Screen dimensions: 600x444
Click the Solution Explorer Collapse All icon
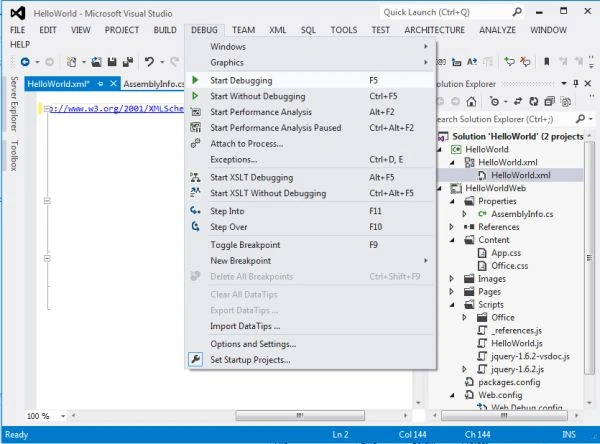point(549,101)
